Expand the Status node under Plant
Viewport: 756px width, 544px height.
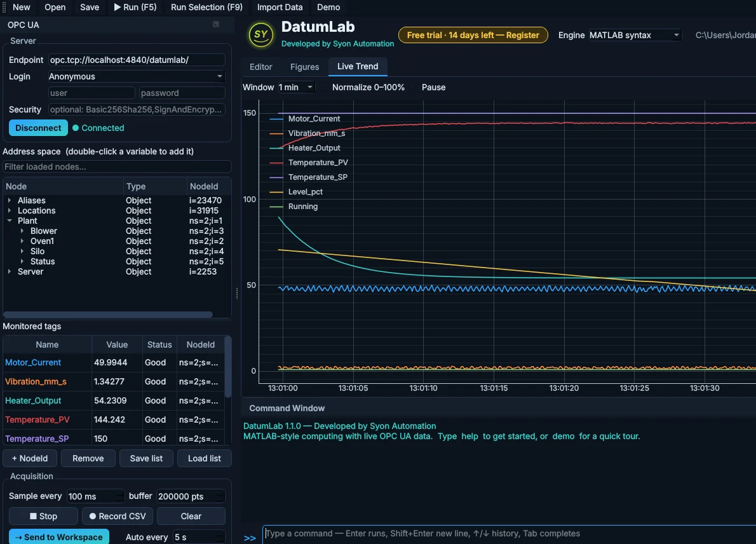pyautogui.click(x=22, y=261)
